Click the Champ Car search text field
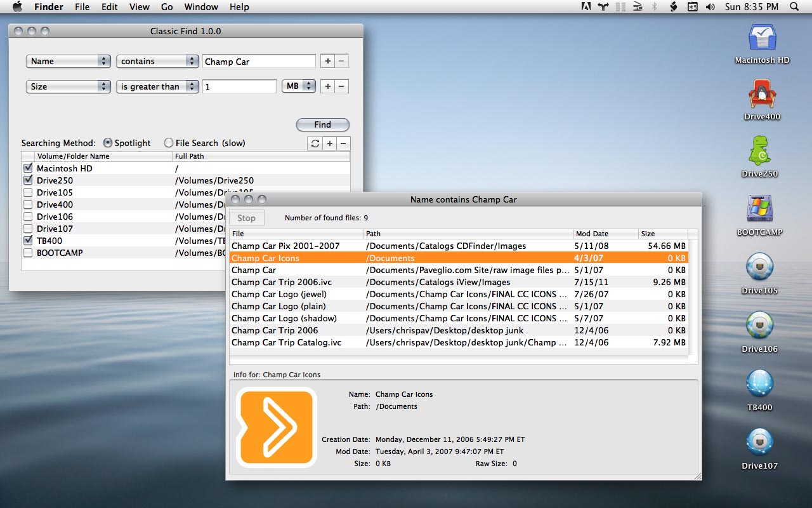Image resolution: width=812 pixels, height=508 pixels. 259,61
